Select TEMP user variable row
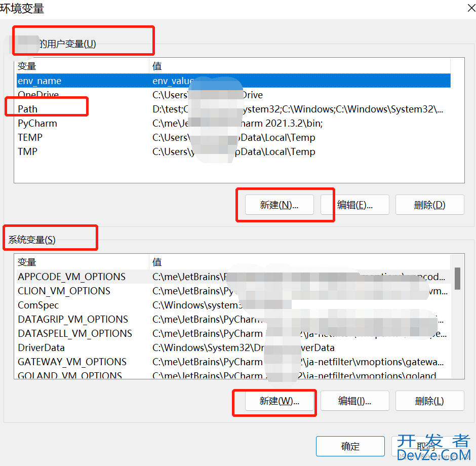 pos(233,137)
